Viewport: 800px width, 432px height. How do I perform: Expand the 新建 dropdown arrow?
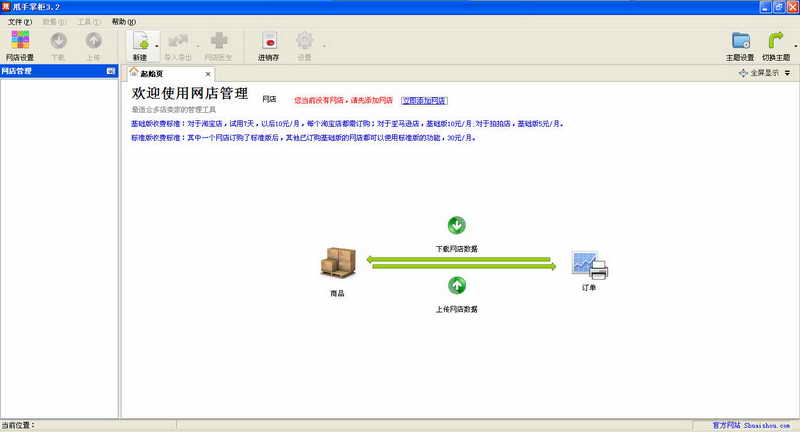point(157,46)
